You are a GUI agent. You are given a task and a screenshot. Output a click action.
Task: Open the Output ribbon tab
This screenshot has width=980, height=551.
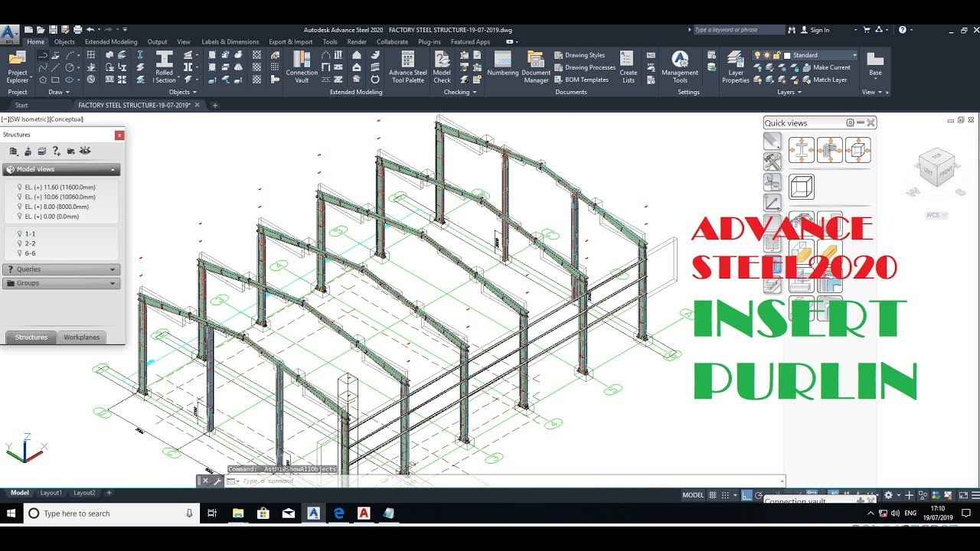point(157,42)
